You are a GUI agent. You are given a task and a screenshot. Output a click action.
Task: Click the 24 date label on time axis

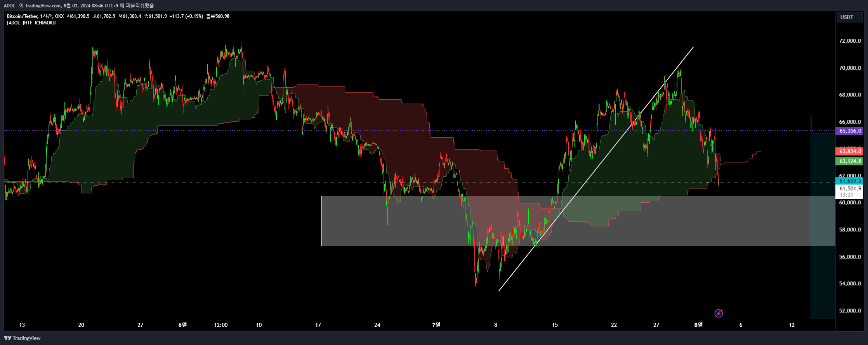tap(377, 325)
